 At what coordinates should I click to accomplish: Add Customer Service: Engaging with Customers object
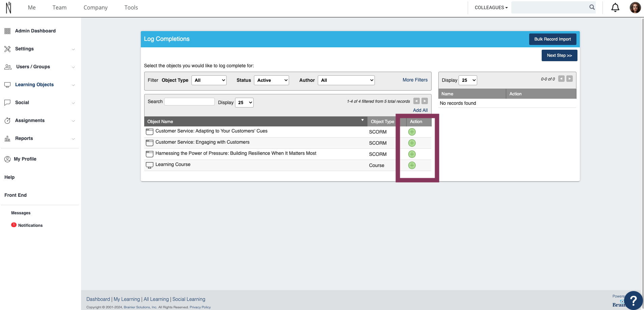(412, 143)
